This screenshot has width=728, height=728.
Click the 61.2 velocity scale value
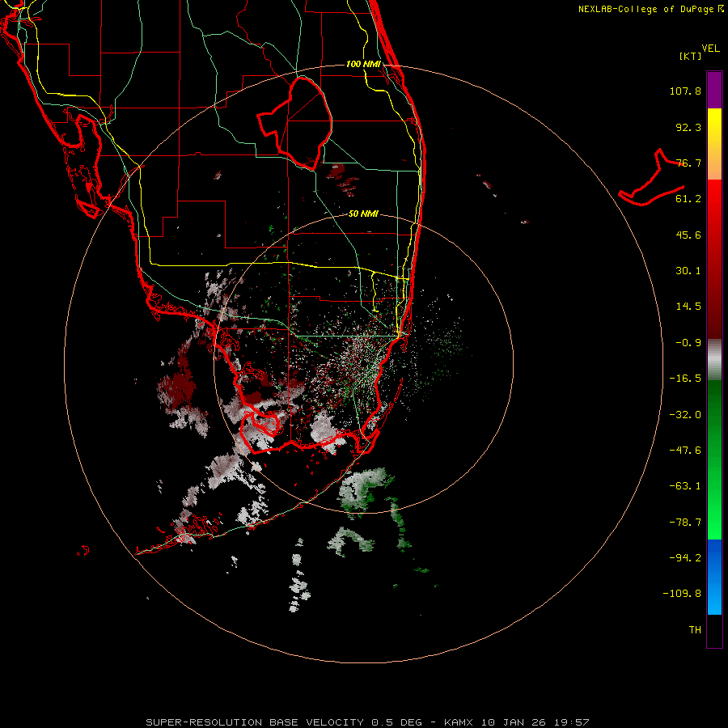[688, 199]
